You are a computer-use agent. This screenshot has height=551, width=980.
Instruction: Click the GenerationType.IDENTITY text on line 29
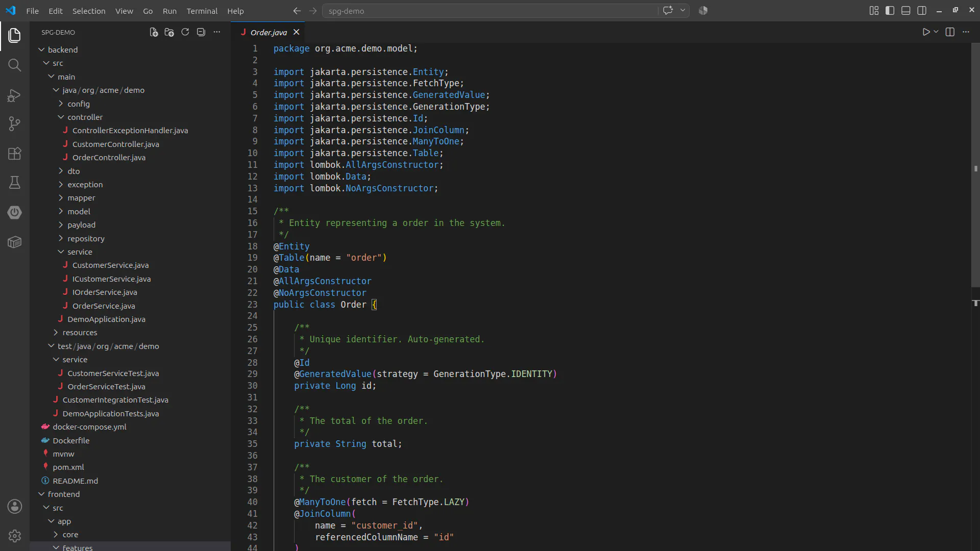(x=493, y=374)
